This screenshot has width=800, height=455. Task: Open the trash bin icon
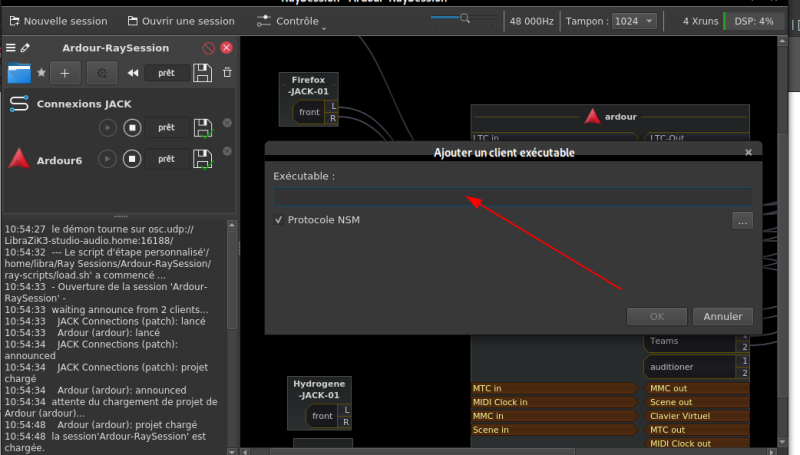(228, 72)
